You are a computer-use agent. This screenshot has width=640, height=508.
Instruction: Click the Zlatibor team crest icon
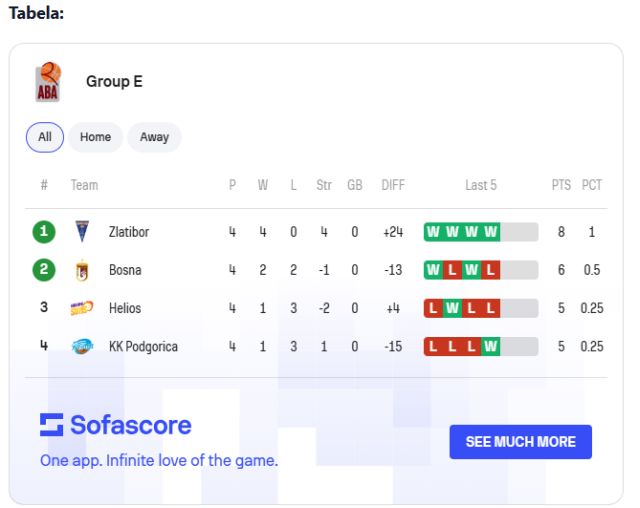pyautogui.click(x=83, y=232)
